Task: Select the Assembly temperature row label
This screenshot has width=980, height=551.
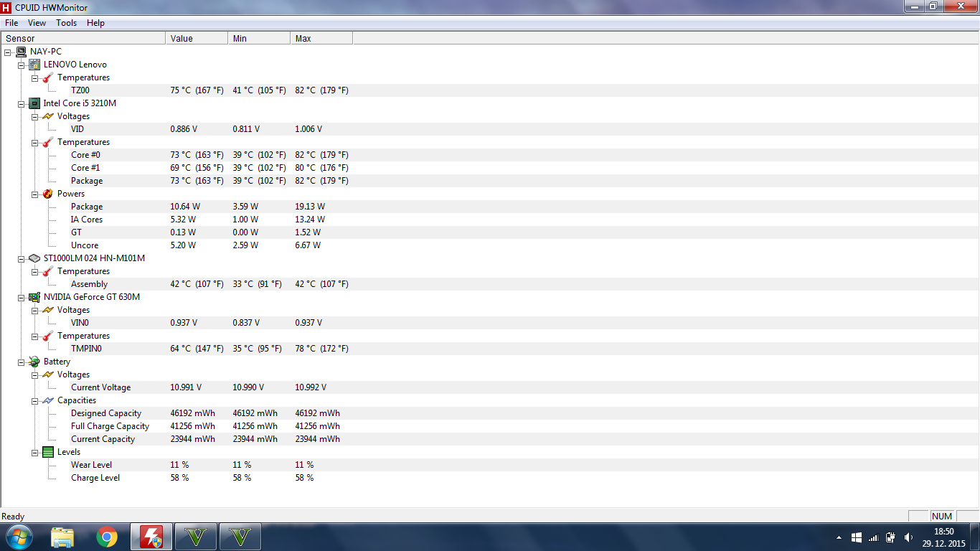Action: (89, 284)
